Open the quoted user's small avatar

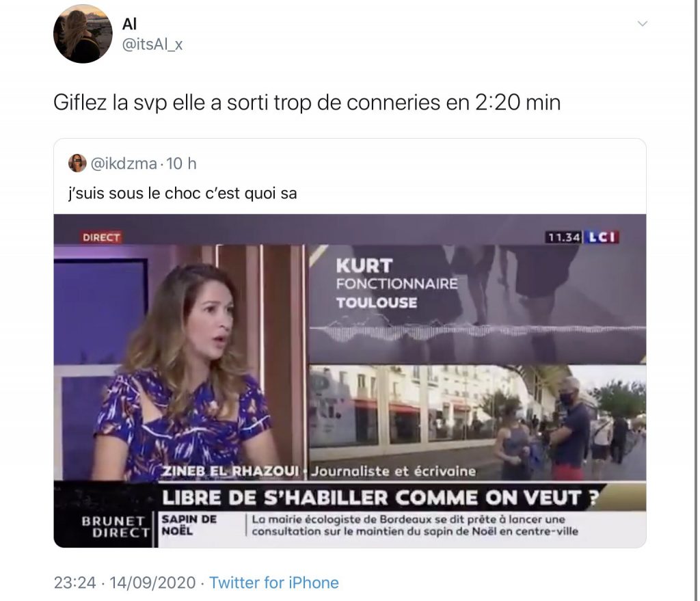tap(77, 163)
